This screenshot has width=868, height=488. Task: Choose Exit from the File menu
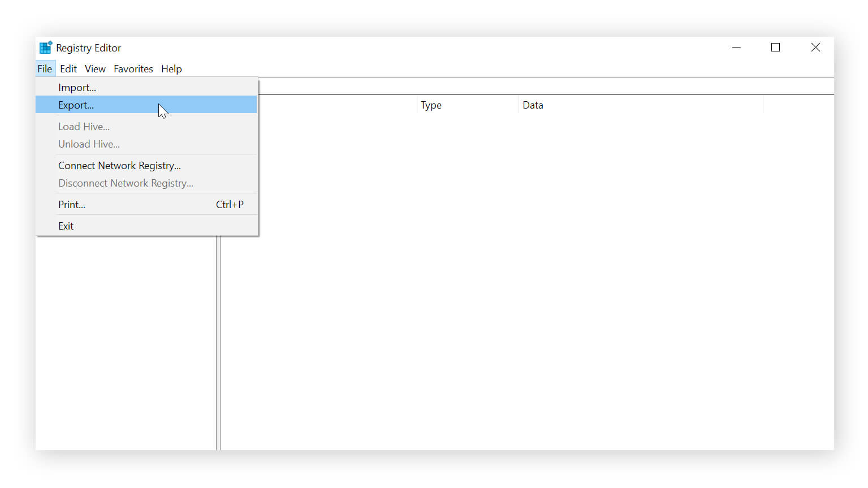pos(146,226)
